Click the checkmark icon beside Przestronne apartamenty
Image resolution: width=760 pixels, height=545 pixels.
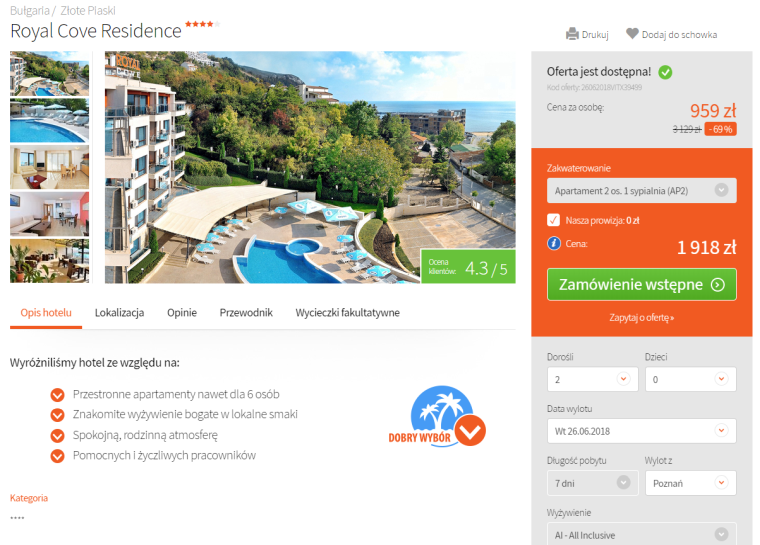click(x=57, y=395)
